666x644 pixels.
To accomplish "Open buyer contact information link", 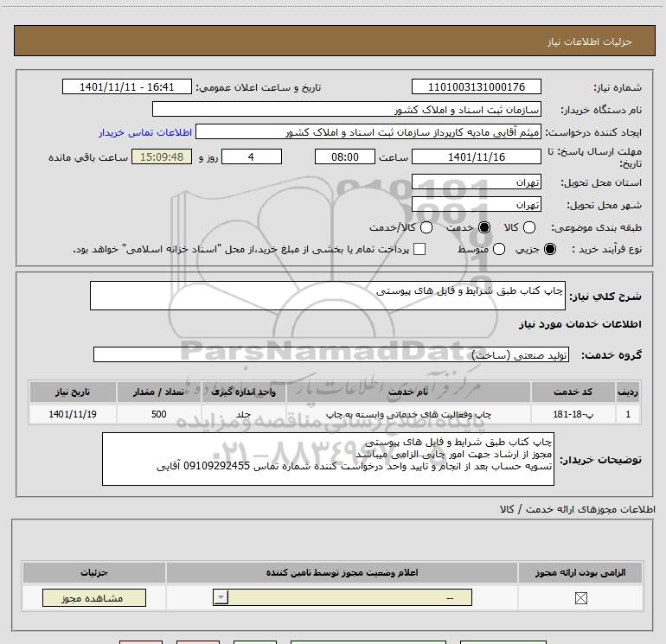I will (x=145, y=132).
